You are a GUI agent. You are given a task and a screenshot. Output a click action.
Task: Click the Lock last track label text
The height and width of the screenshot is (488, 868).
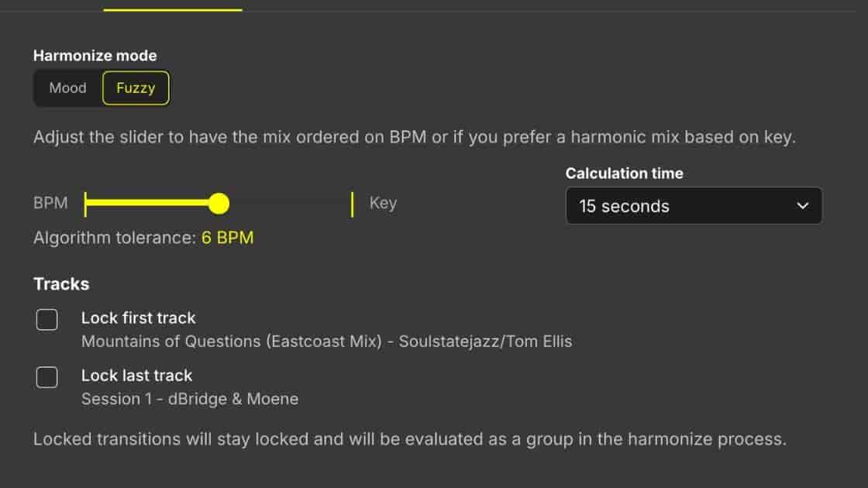pos(136,375)
